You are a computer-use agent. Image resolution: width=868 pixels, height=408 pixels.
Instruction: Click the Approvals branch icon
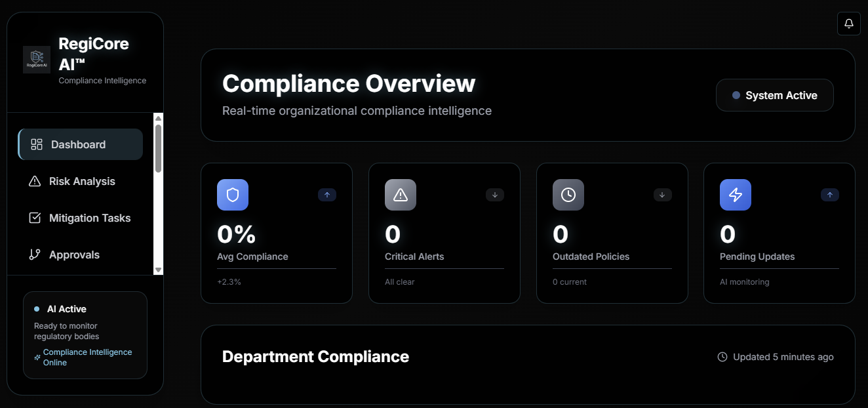(35, 255)
